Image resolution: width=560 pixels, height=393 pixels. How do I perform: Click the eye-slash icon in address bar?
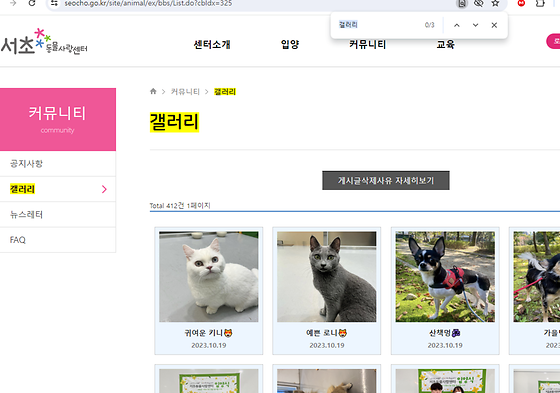tap(479, 3)
